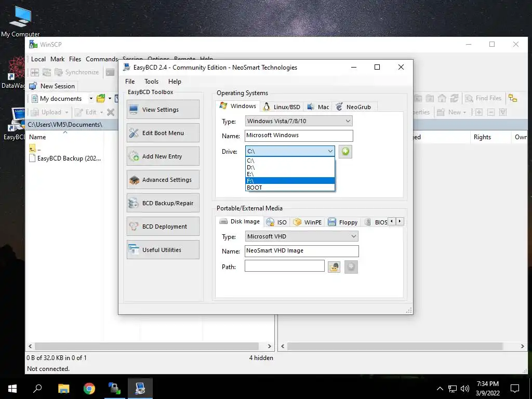The image size is (532, 399).
Task: Open View Settings in EasyBCD Toolbox
Action: click(x=163, y=109)
